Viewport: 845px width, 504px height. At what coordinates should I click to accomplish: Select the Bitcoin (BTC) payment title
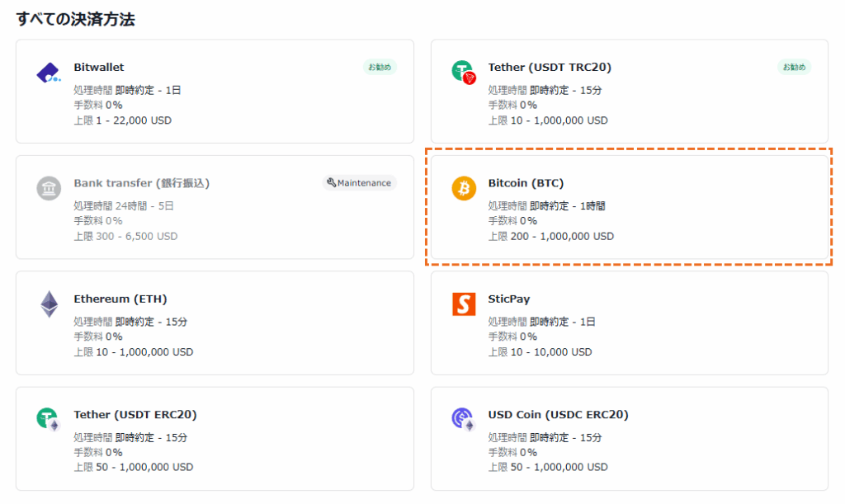coord(526,183)
